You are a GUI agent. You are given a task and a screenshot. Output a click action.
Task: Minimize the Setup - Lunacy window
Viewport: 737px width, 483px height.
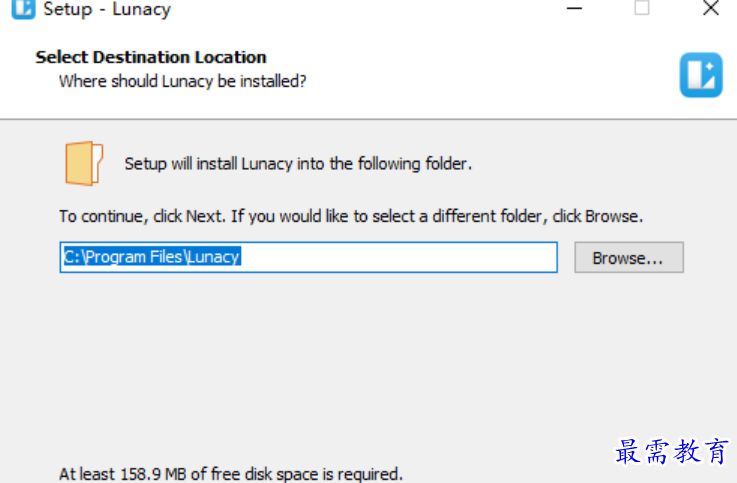coord(574,8)
